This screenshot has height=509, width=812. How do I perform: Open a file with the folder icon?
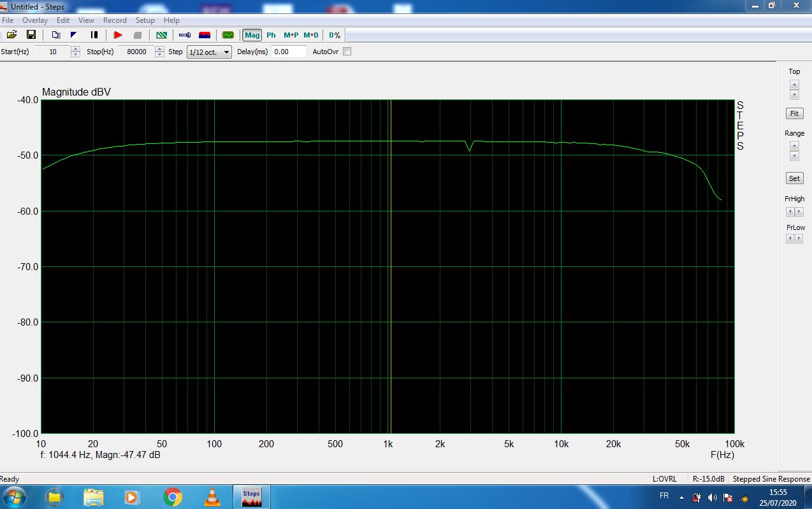(11, 35)
